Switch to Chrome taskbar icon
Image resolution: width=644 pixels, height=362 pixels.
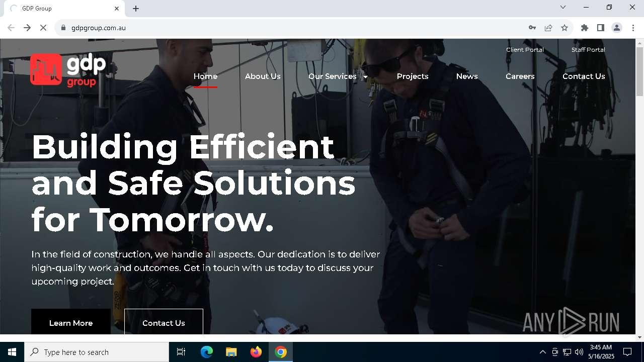click(x=281, y=352)
